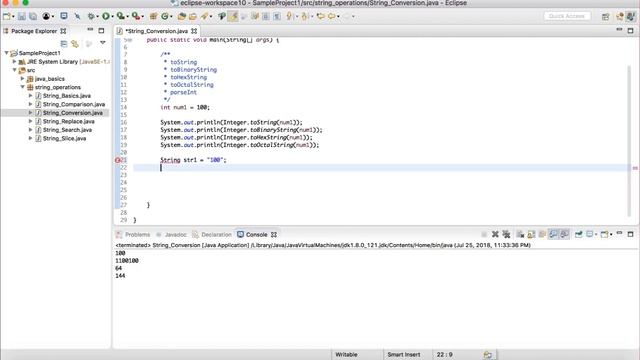This screenshot has width=640, height=360.
Task: Toggle the Mark Occurrences highlighter icon
Action: (x=233, y=16)
